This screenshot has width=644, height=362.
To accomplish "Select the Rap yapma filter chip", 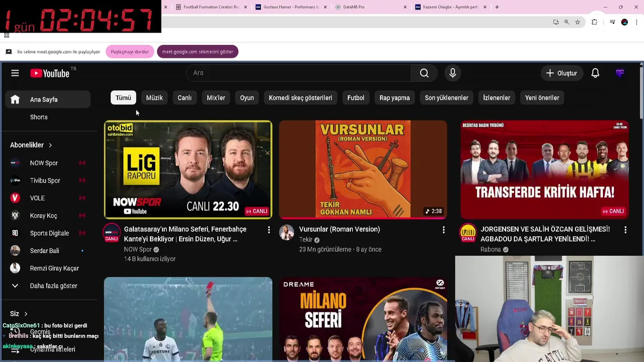I will [394, 98].
